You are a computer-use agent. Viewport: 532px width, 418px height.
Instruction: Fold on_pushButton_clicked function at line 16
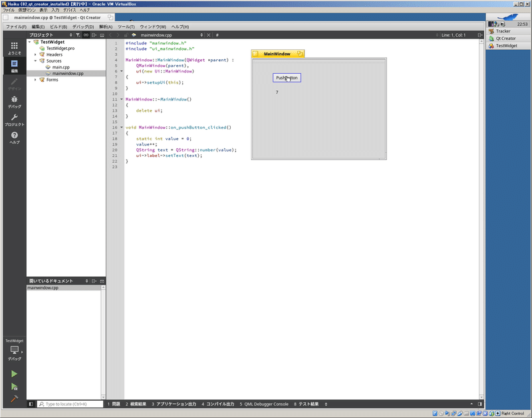(122, 128)
